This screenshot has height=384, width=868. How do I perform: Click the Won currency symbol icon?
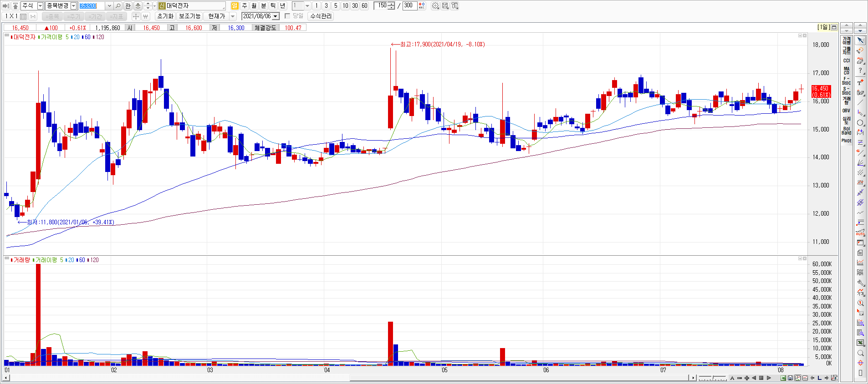tap(146, 16)
